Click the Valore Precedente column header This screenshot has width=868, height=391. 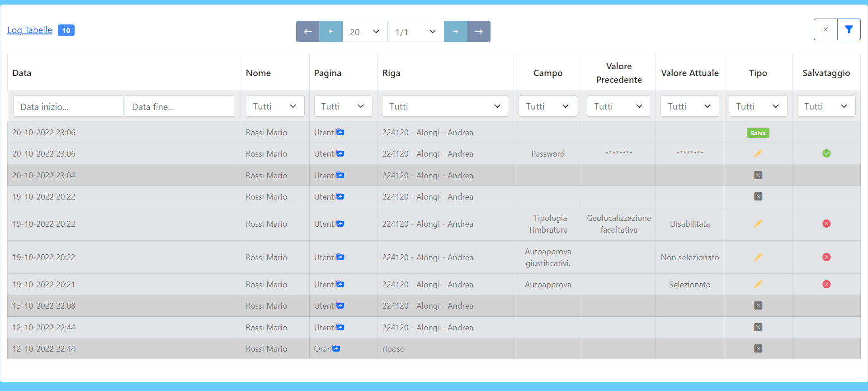[618, 73]
